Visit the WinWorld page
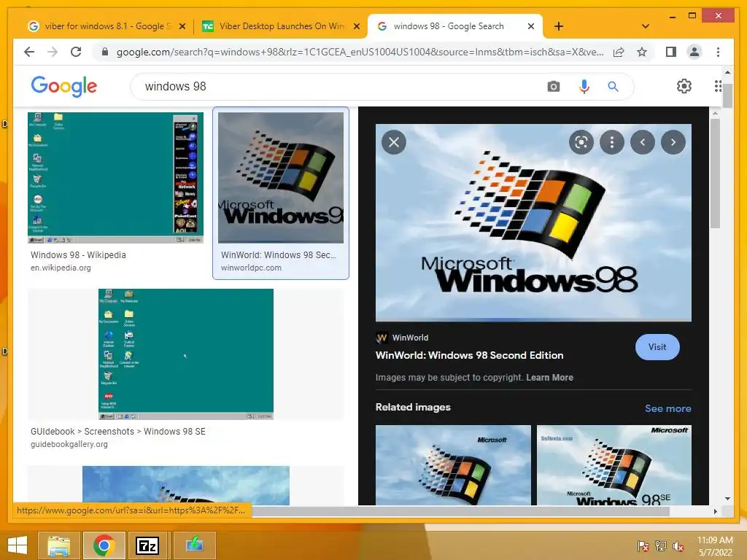747x560 pixels. 657,347
